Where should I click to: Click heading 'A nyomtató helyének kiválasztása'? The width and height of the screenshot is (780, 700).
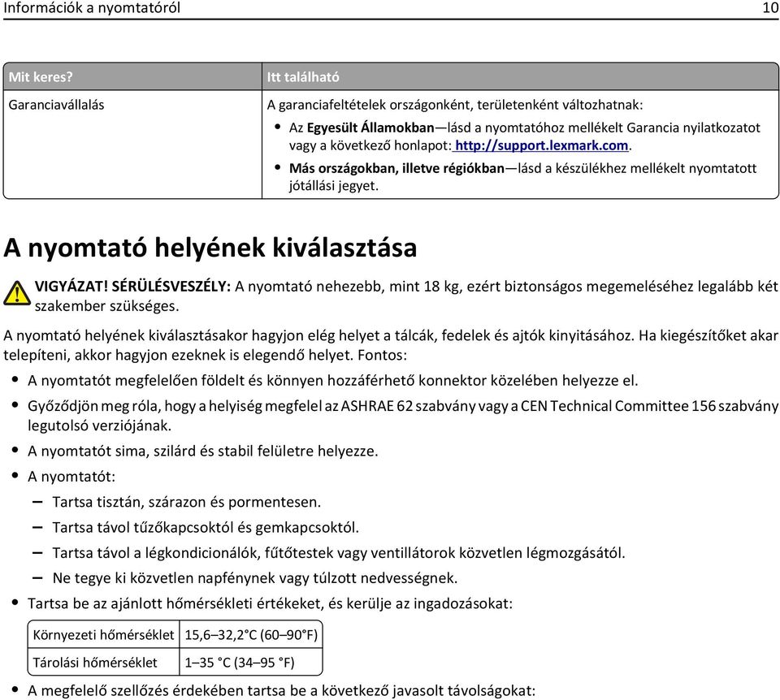[x=210, y=248]
